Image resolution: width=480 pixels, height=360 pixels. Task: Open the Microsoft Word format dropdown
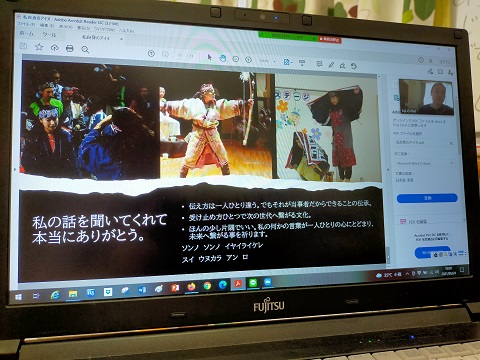(x=424, y=163)
